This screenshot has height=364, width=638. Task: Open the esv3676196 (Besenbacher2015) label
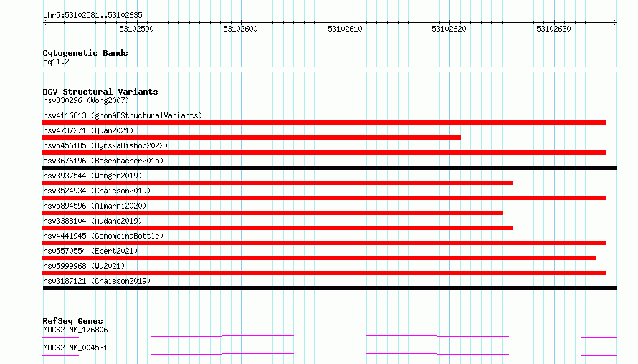click(x=103, y=161)
